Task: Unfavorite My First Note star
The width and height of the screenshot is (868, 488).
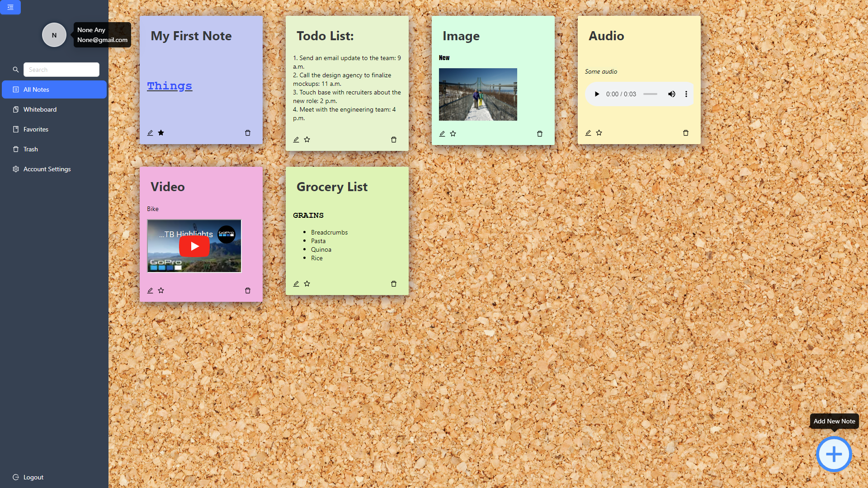Action: click(161, 133)
